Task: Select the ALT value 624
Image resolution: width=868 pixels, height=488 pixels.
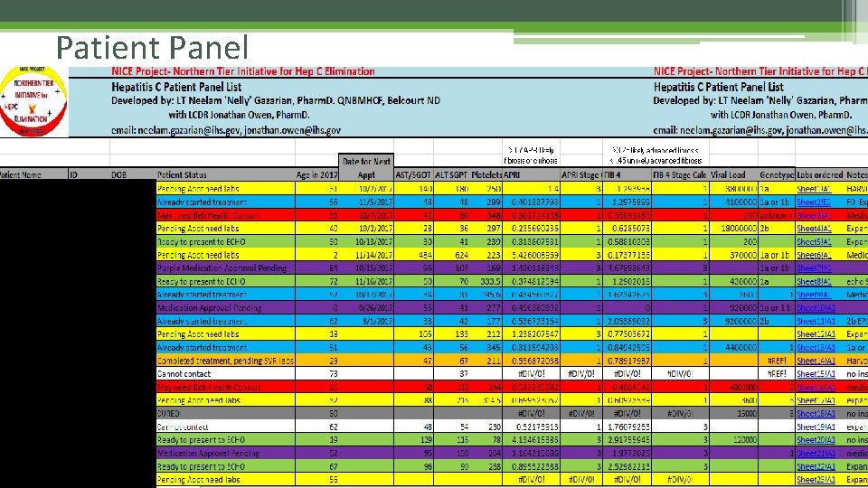Action: tap(451, 255)
